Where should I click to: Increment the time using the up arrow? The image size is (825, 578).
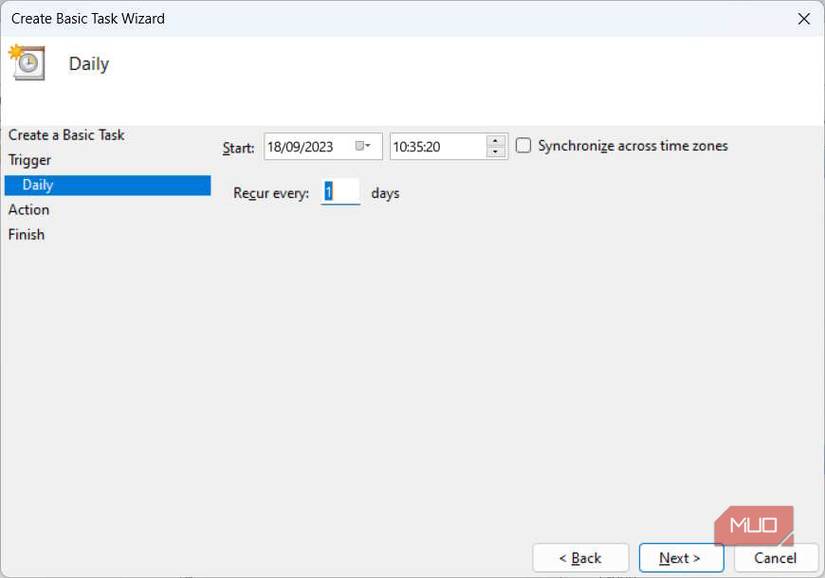tap(495, 140)
